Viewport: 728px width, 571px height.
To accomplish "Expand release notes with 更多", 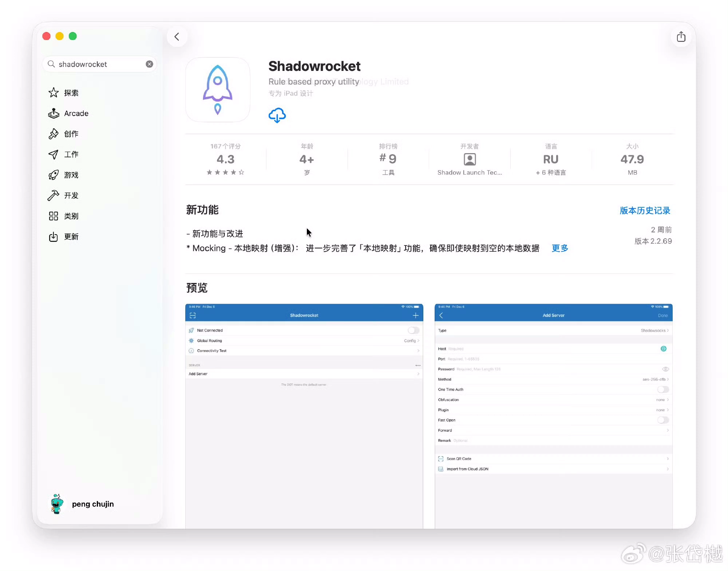I will click(x=560, y=248).
